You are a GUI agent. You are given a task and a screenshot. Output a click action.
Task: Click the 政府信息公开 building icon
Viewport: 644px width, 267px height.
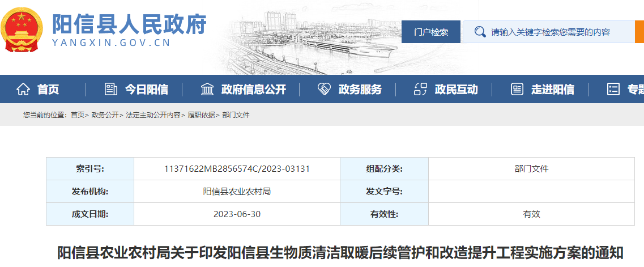point(207,89)
